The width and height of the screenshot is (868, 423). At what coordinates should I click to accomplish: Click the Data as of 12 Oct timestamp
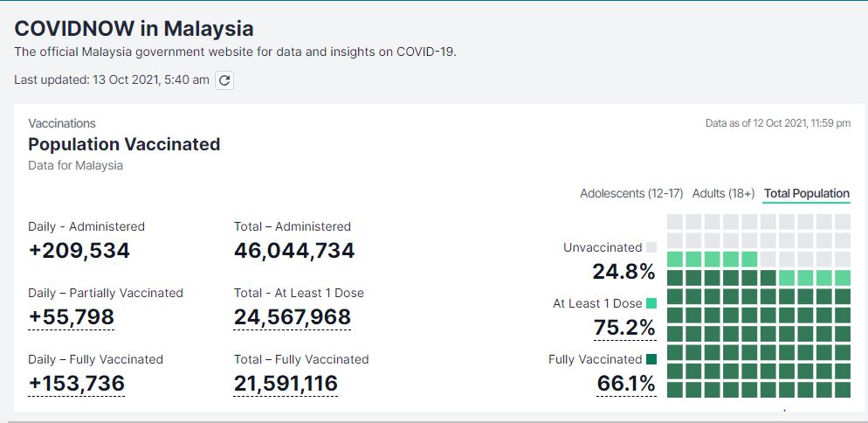tap(778, 123)
